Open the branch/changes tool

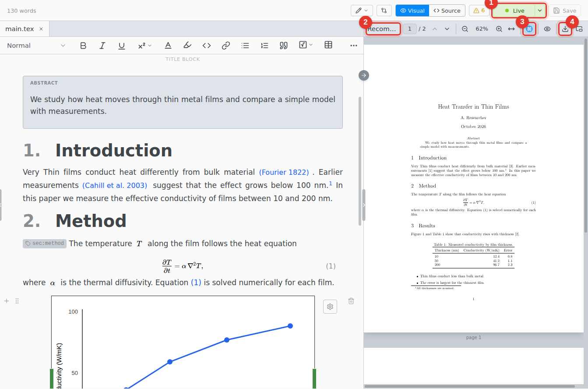[x=384, y=11]
